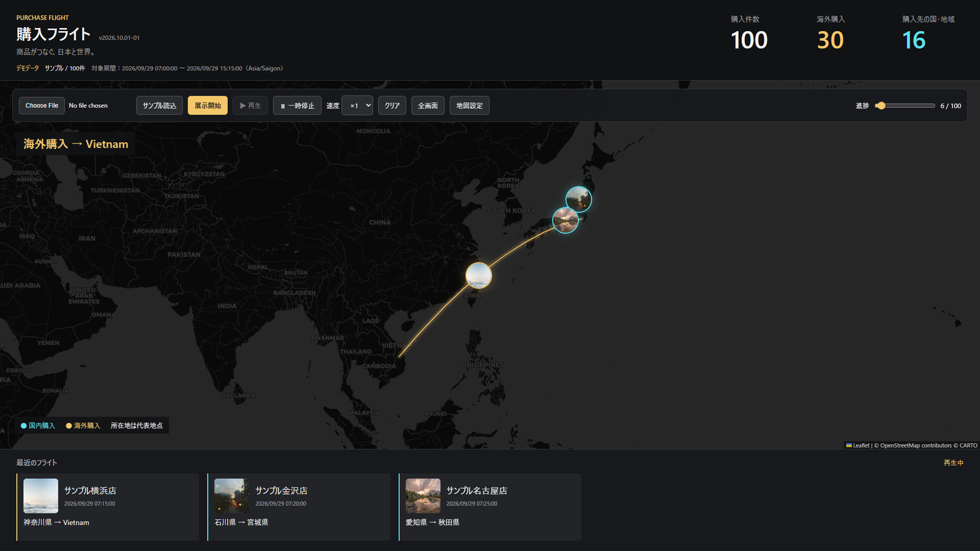Click the 購入フライト title heading
This screenshot has width=980, height=551.
pos(53,34)
